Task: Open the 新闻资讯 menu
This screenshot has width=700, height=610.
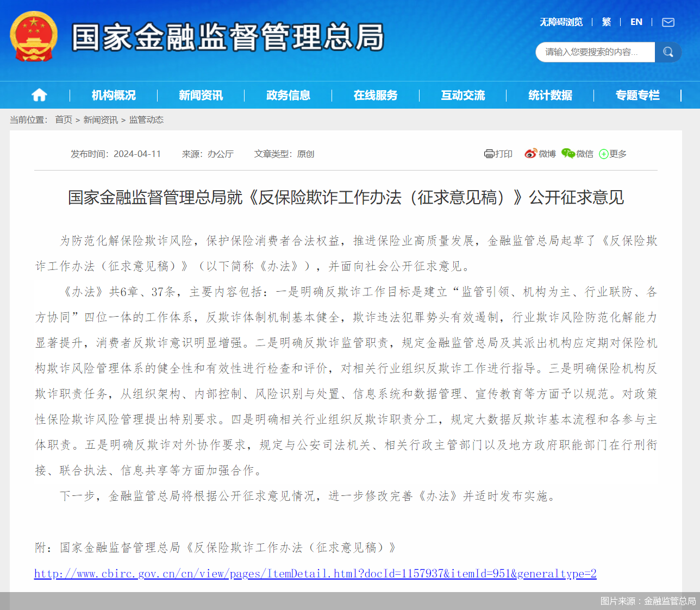Action: click(201, 95)
